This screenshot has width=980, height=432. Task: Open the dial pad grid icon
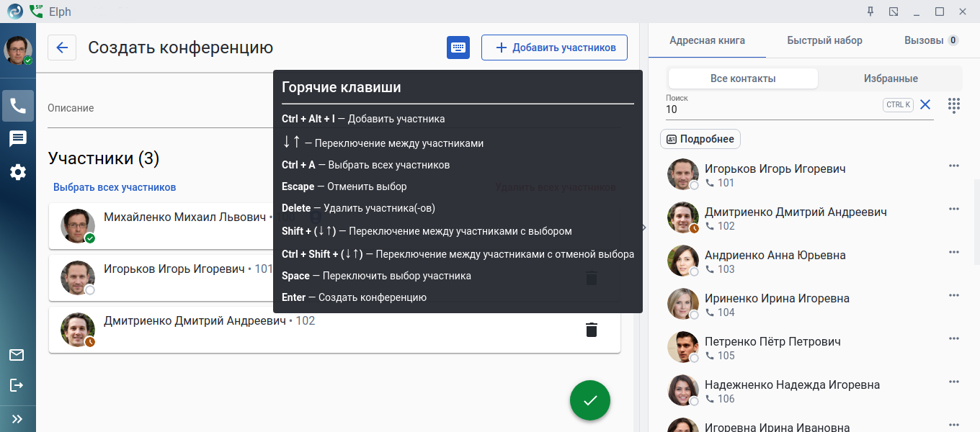coord(954,105)
